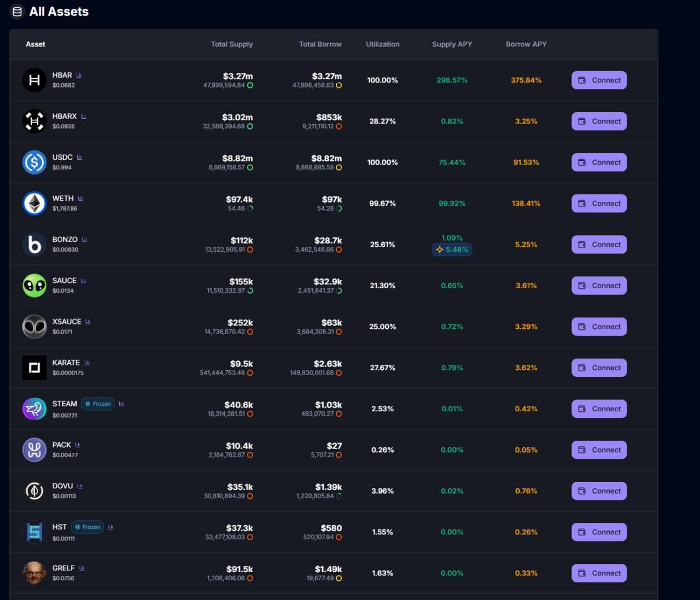Click the All Assets database icon
This screenshot has height=600, width=700.
click(17, 11)
